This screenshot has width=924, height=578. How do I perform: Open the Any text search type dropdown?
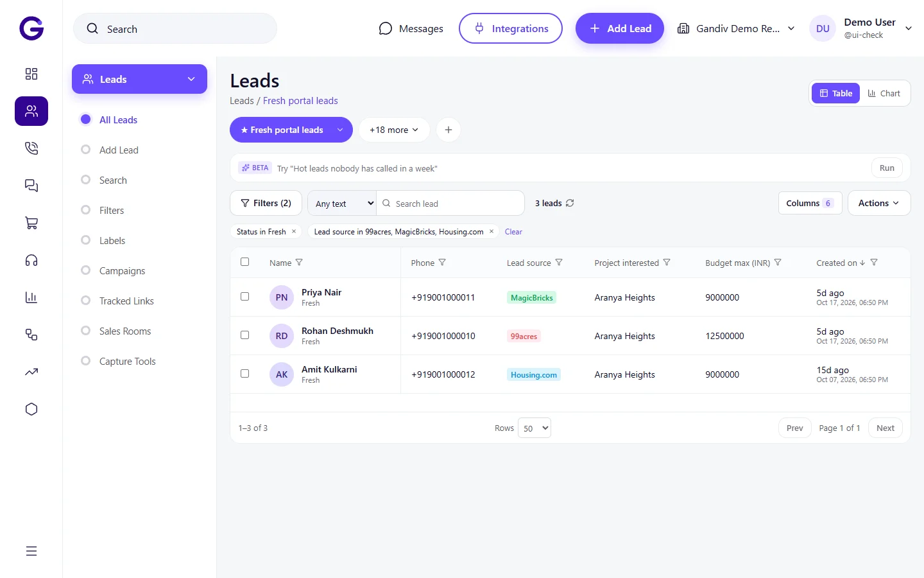point(342,203)
